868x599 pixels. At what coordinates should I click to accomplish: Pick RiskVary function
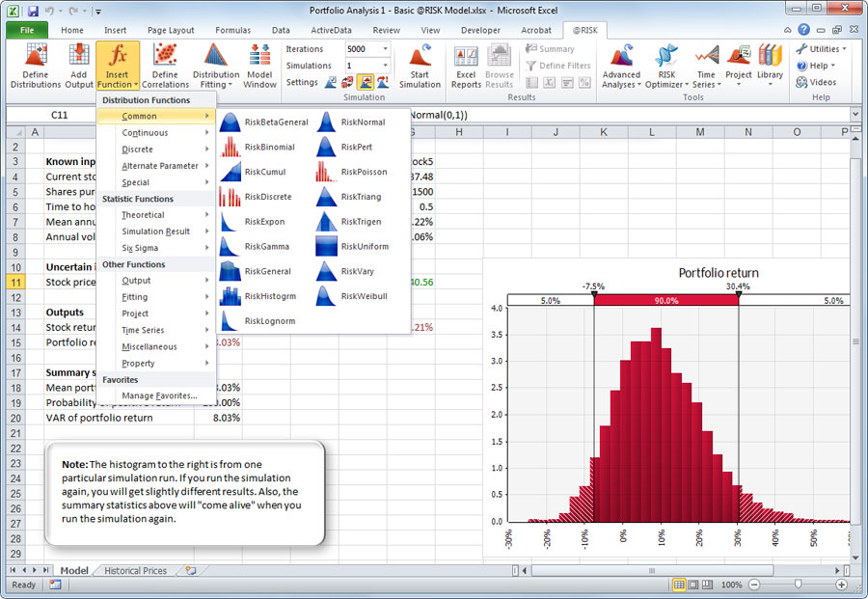pyautogui.click(x=345, y=272)
